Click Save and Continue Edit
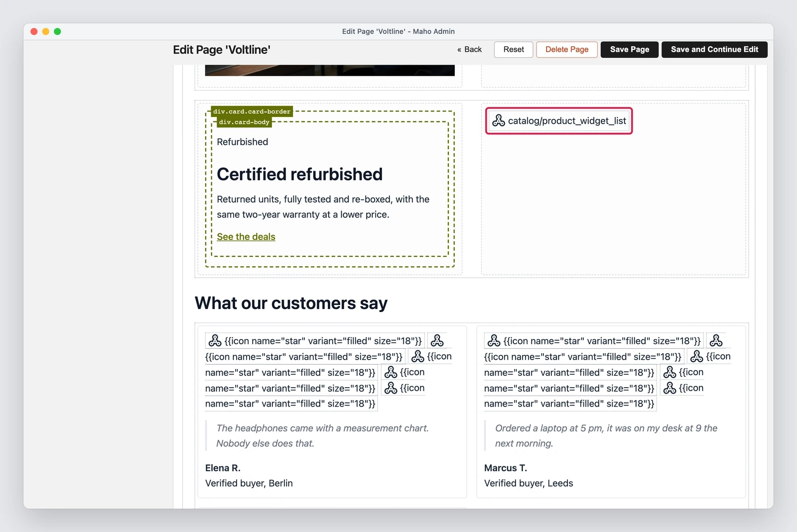This screenshot has height=532, width=797. pyautogui.click(x=714, y=49)
